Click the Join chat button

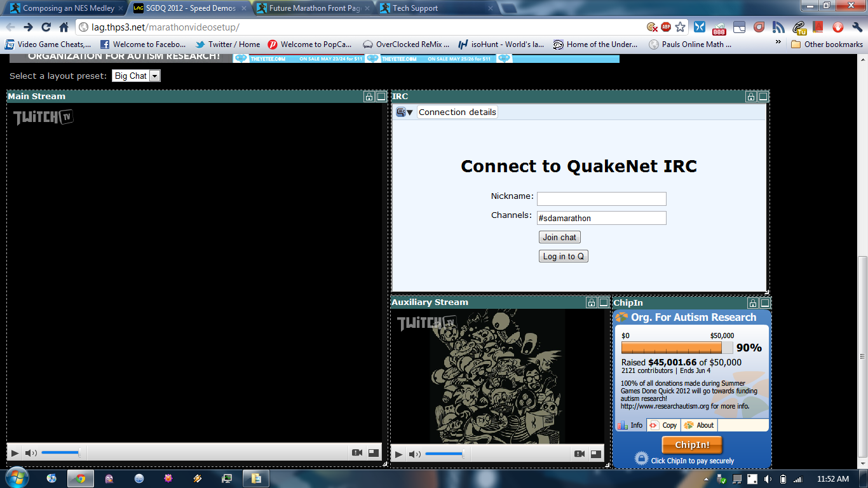(559, 237)
